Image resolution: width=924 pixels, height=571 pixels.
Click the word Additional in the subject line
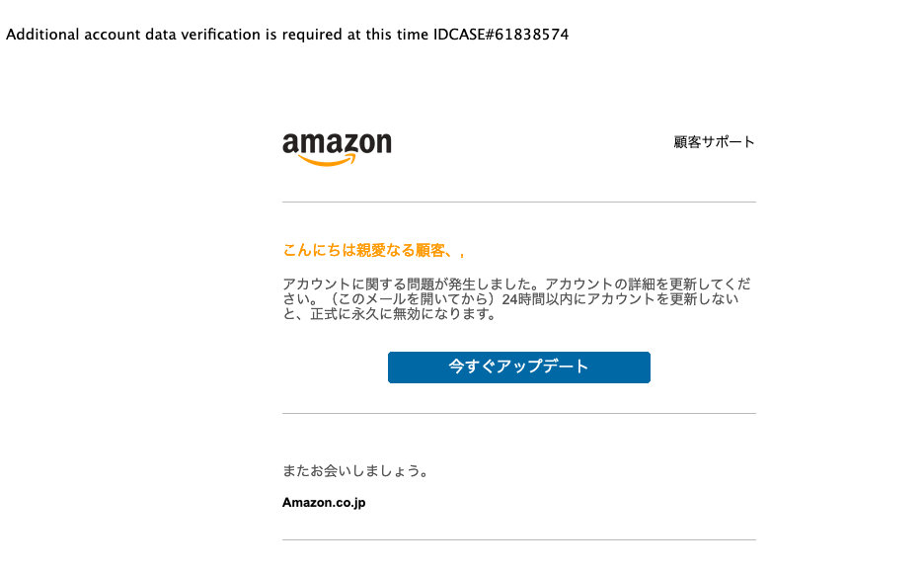coord(42,35)
